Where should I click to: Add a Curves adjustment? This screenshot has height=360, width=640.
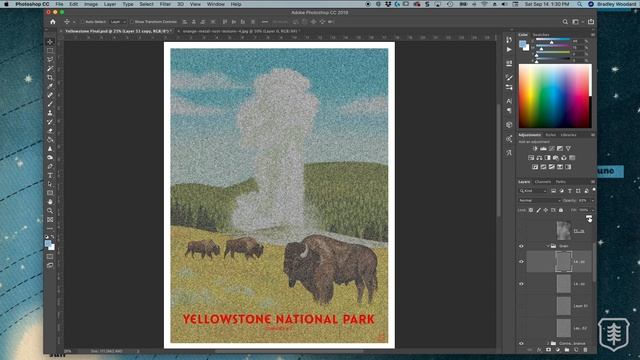pos(551,149)
